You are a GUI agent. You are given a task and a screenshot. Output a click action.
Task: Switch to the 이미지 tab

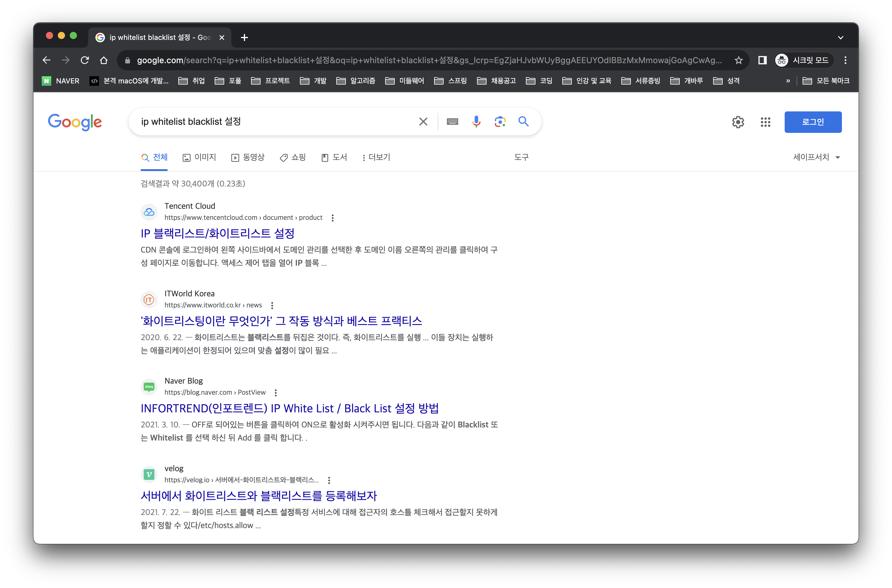pos(199,157)
